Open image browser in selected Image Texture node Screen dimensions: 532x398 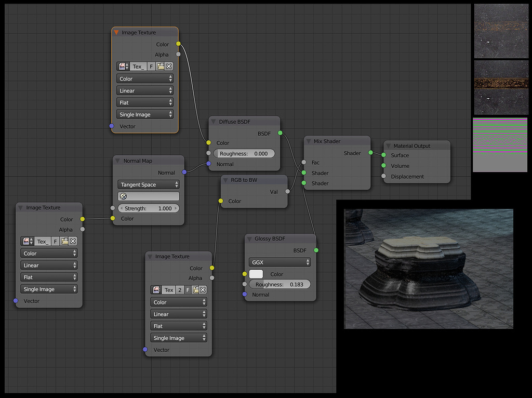click(x=123, y=67)
